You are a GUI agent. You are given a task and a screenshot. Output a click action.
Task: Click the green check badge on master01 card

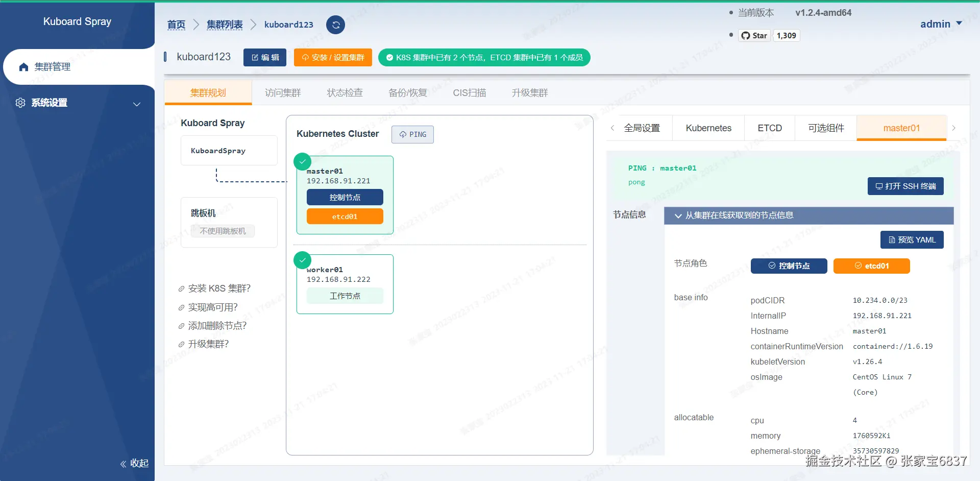click(x=303, y=161)
